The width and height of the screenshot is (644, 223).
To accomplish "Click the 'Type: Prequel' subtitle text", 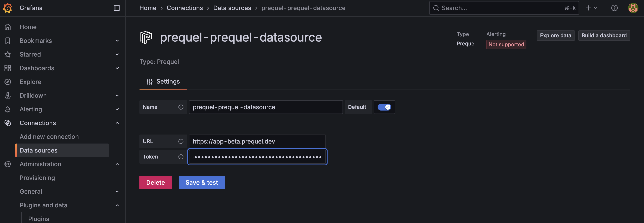I will (159, 62).
